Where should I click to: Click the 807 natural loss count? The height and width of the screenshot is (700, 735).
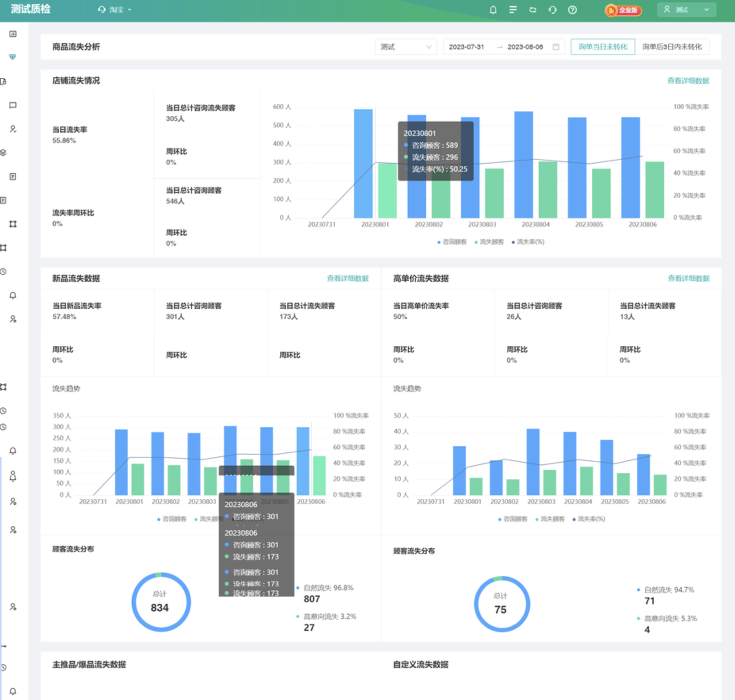point(311,599)
